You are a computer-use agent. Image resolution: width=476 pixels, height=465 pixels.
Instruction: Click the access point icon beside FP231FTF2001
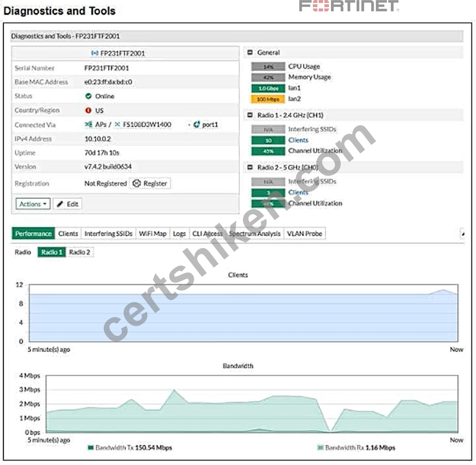point(94,53)
